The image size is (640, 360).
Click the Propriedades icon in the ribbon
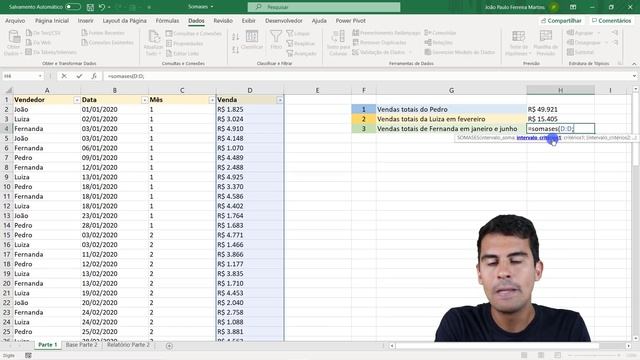169,44
